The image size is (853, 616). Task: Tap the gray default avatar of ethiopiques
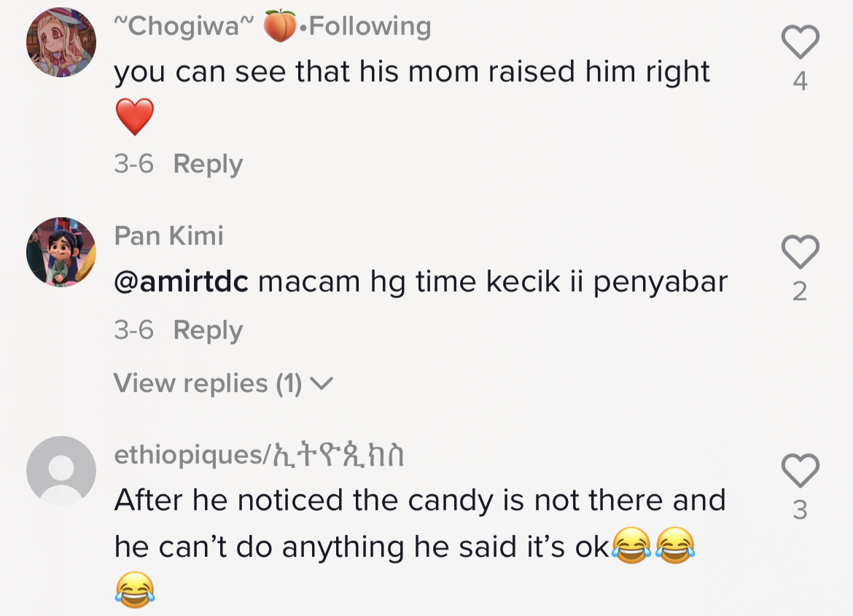pos(61,470)
